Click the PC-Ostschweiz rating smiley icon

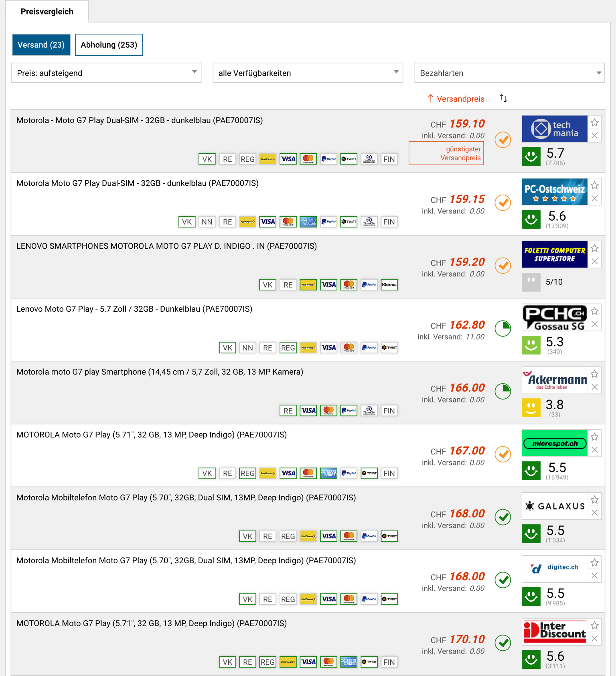(x=531, y=219)
